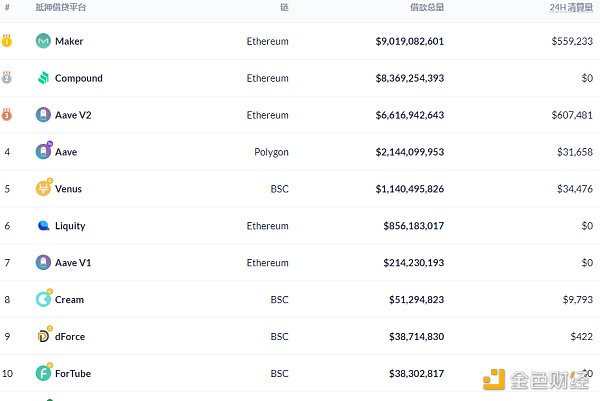Open the ForTube platform name link
600x401 pixels.
click(72, 373)
